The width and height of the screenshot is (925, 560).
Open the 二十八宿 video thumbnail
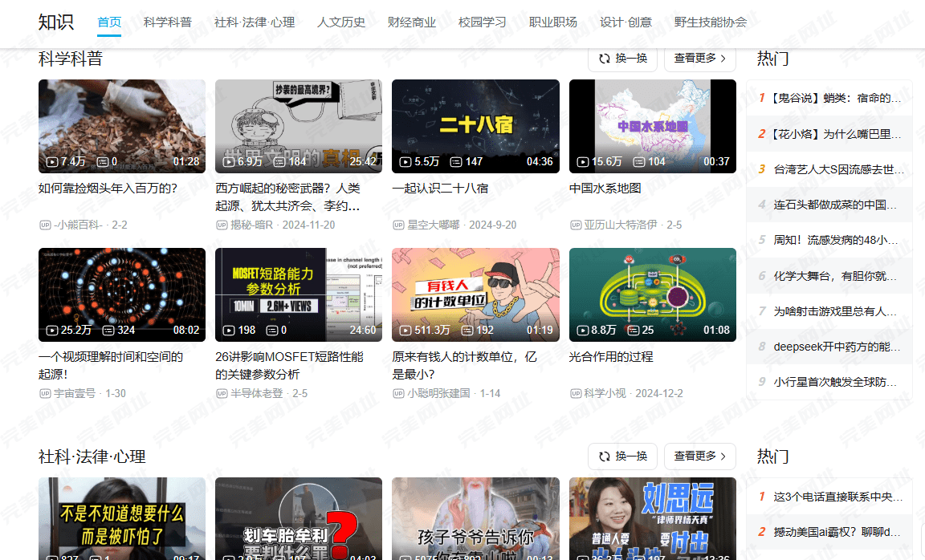(475, 126)
